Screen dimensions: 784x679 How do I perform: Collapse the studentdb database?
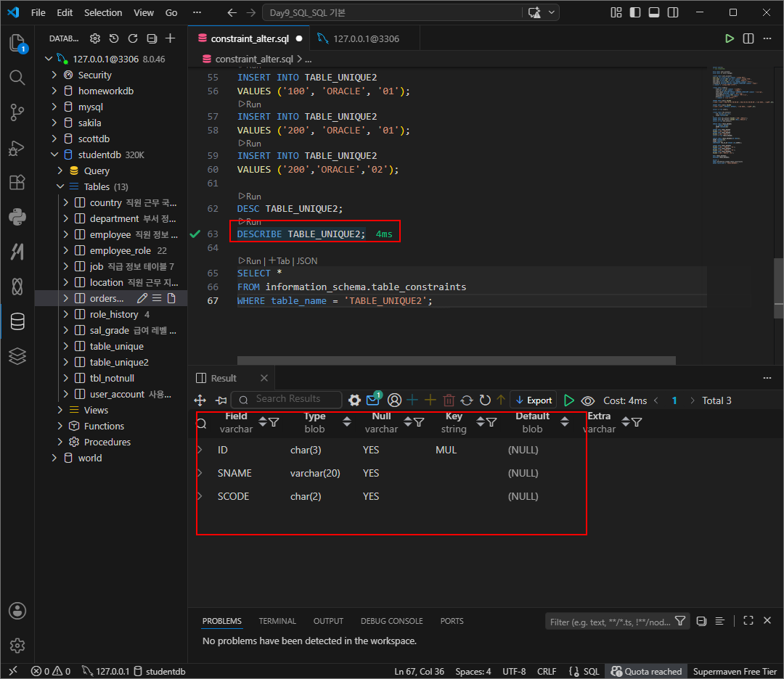54,155
